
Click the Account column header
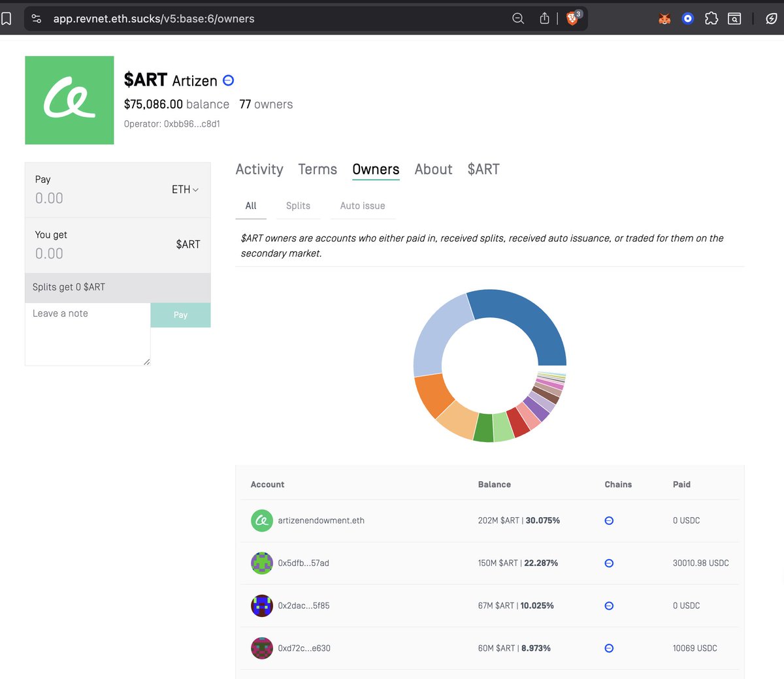[x=267, y=484]
